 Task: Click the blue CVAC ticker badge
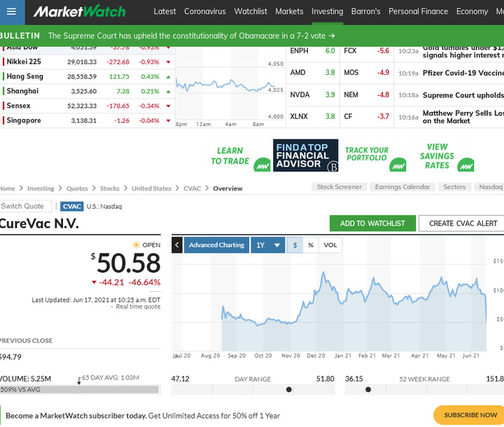[71, 206]
